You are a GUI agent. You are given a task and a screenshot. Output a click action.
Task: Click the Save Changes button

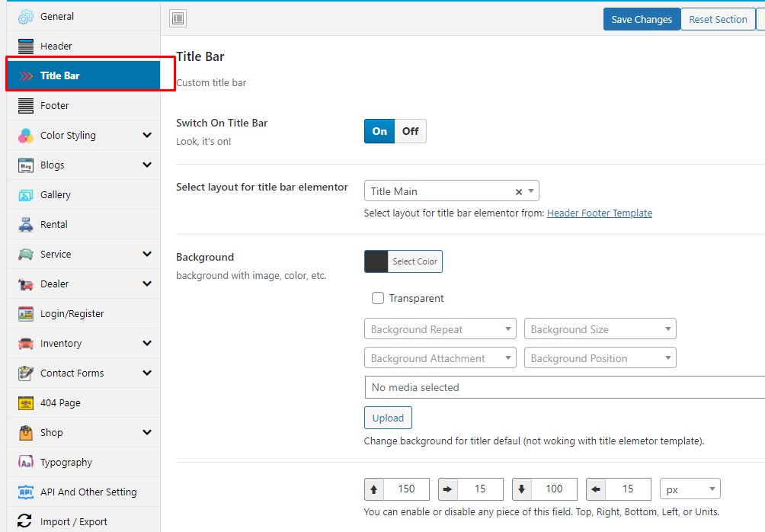[x=642, y=20]
